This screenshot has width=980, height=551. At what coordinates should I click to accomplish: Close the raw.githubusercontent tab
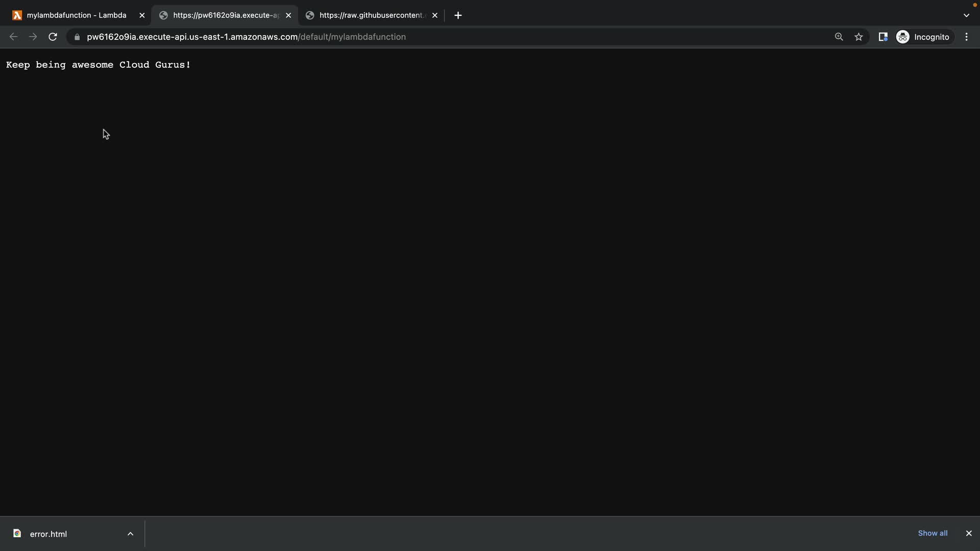(x=435, y=15)
